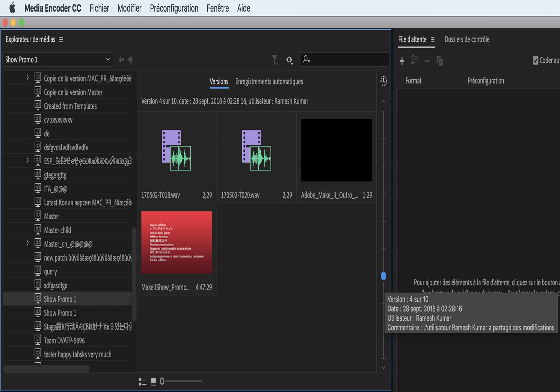Image resolution: width=560 pixels, height=392 pixels.
Task: Step to the previous version with up chevron
Action: (x=383, y=101)
